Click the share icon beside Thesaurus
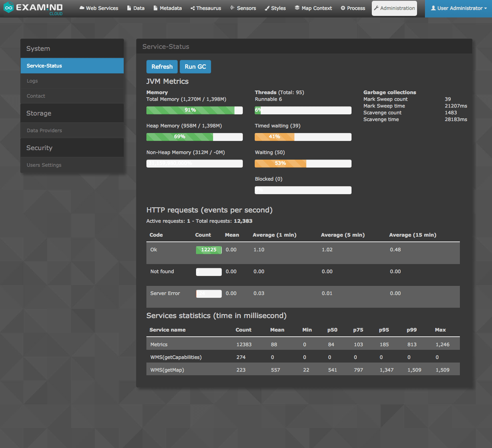Viewport: 492px width, 448px height. (193, 8)
